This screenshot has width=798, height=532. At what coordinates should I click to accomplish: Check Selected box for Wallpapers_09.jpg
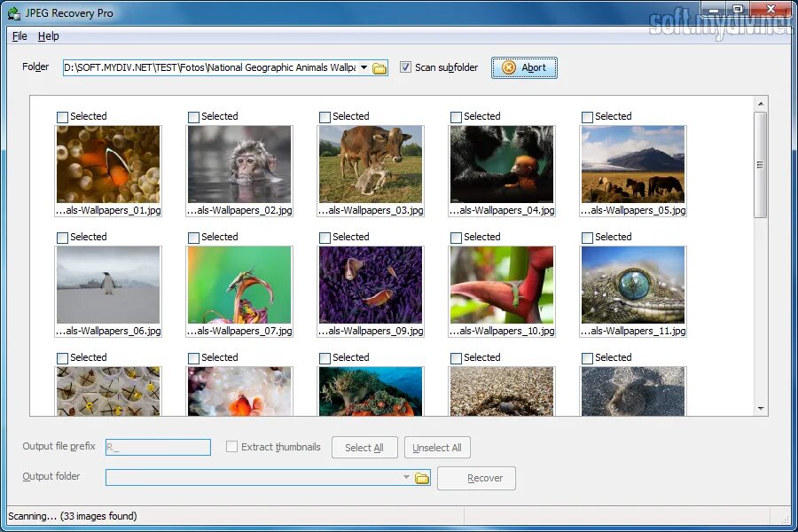pos(325,238)
